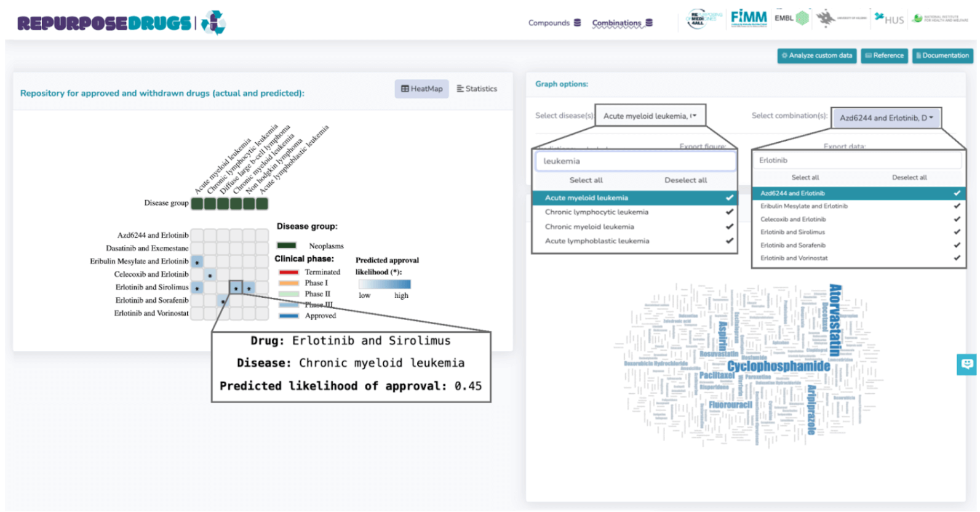
Task: Click the FIMM logo in header
Action: coord(748,18)
